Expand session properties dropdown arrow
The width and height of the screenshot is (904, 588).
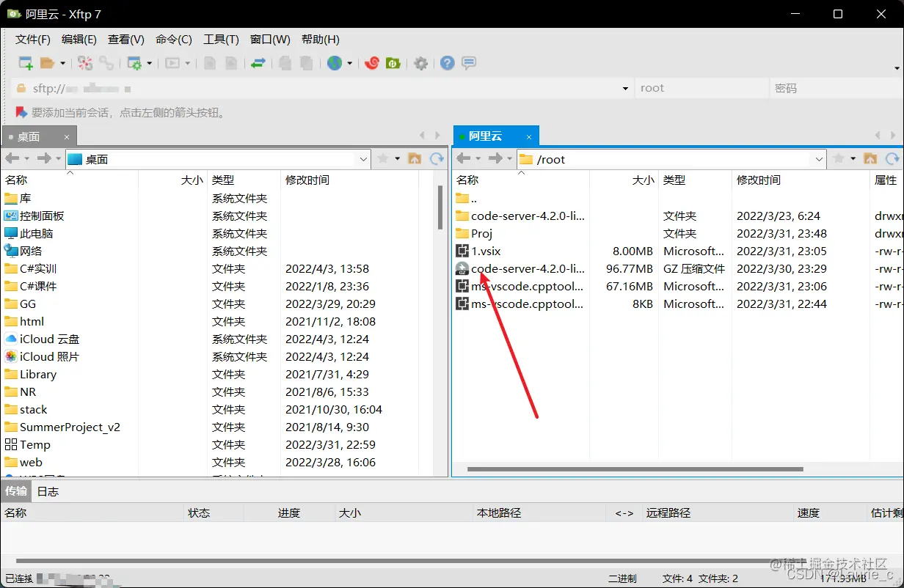[150, 63]
